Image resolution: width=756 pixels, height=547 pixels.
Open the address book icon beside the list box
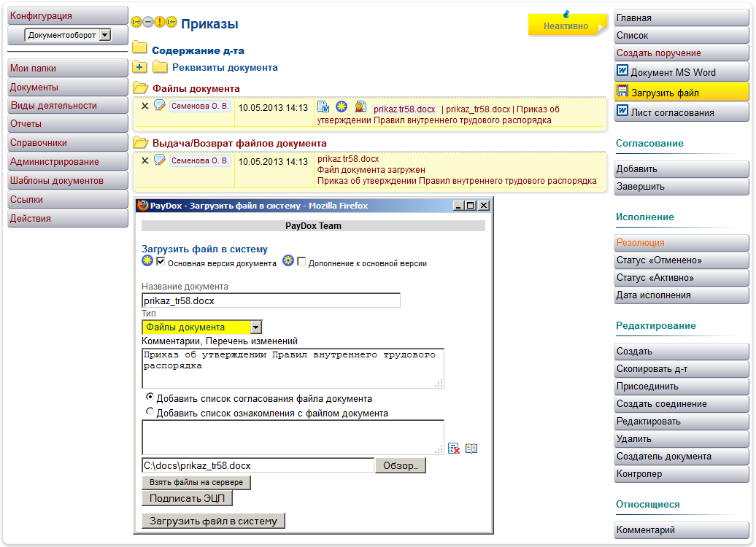[471, 449]
